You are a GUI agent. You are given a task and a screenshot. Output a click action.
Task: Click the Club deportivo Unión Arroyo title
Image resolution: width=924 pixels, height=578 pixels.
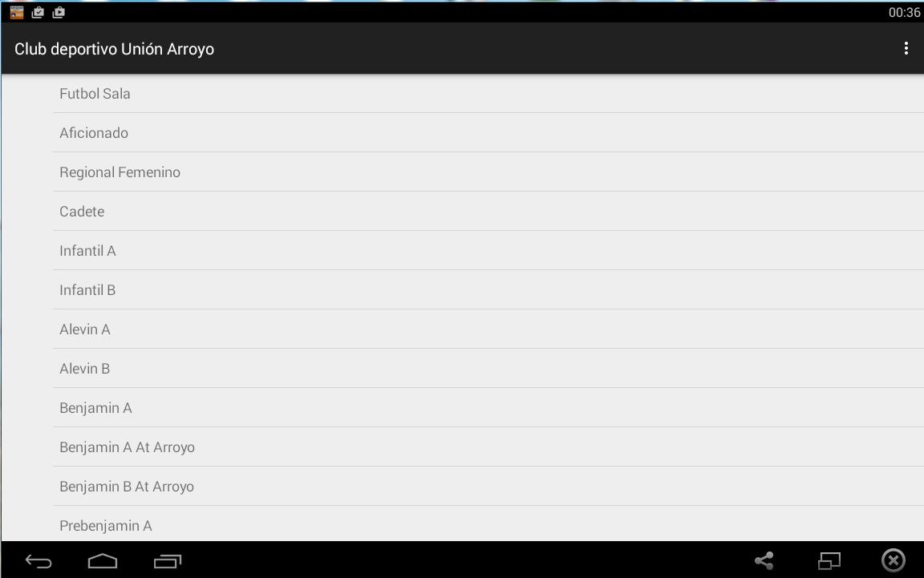pos(114,49)
